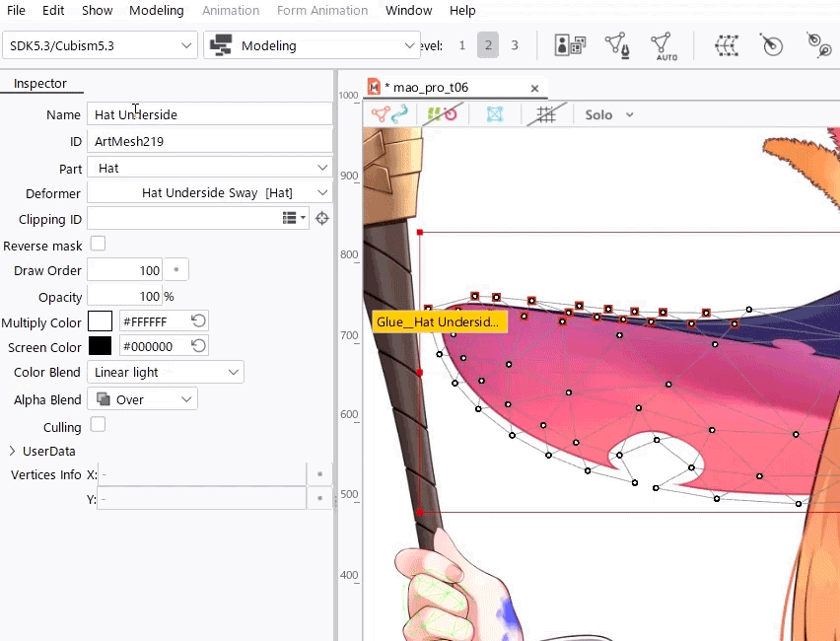Create a rotation deformer
Viewport: 840px width, 641px height.
771,45
